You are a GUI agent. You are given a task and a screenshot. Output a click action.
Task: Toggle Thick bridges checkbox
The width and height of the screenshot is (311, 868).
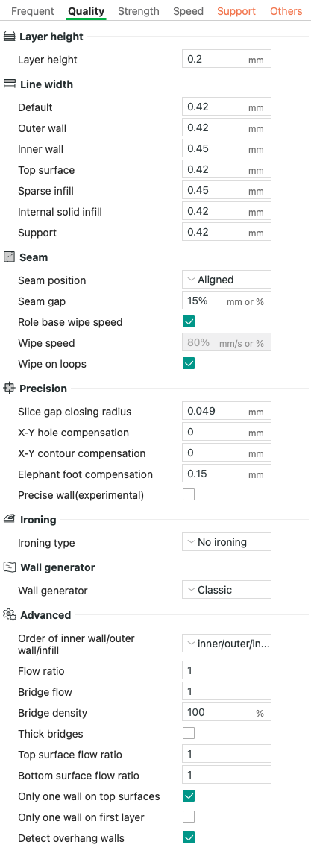189,734
